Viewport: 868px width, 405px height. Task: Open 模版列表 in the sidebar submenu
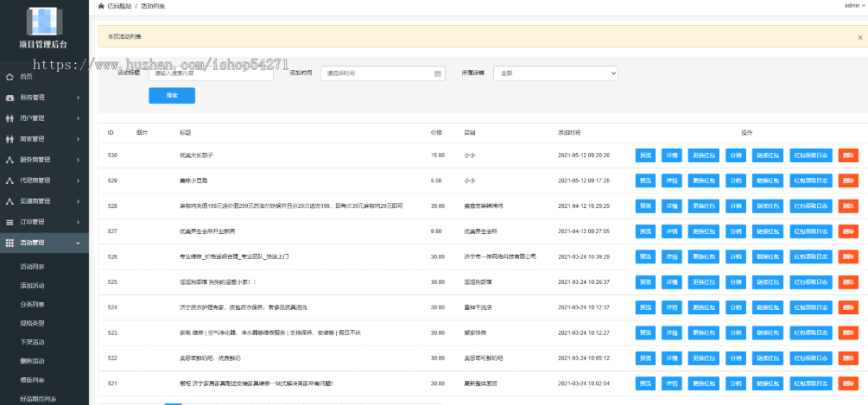click(32, 380)
